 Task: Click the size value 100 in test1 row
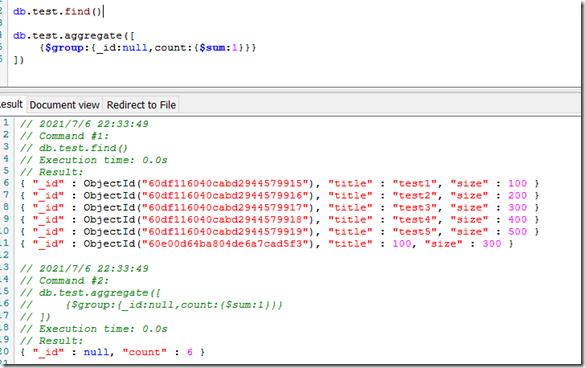(517, 184)
